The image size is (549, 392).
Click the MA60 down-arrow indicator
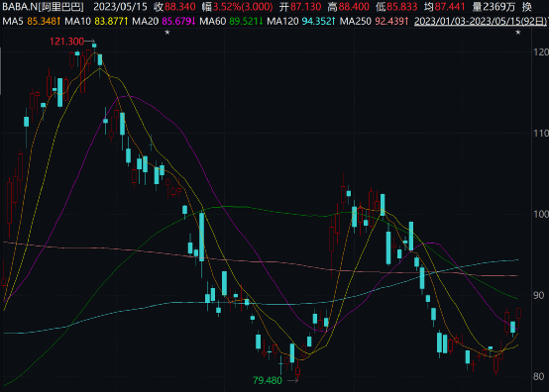pos(261,22)
